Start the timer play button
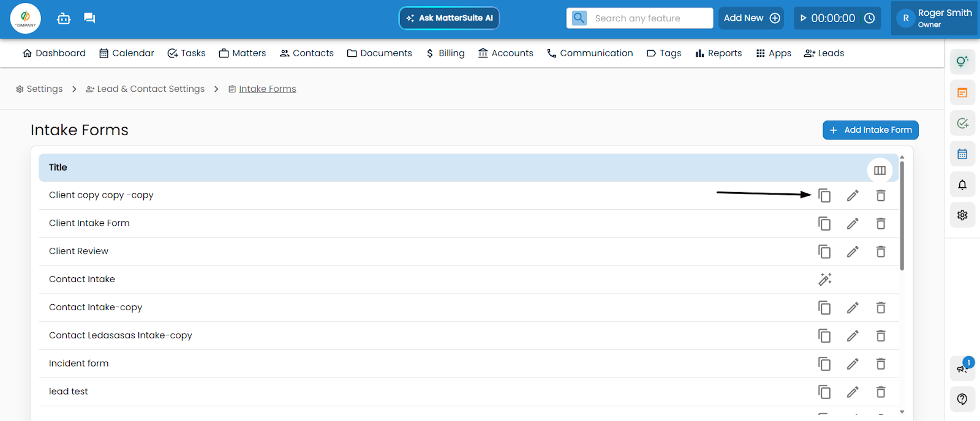Image resolution: width=980 pixels, height=421 pixels. point(804,18)
